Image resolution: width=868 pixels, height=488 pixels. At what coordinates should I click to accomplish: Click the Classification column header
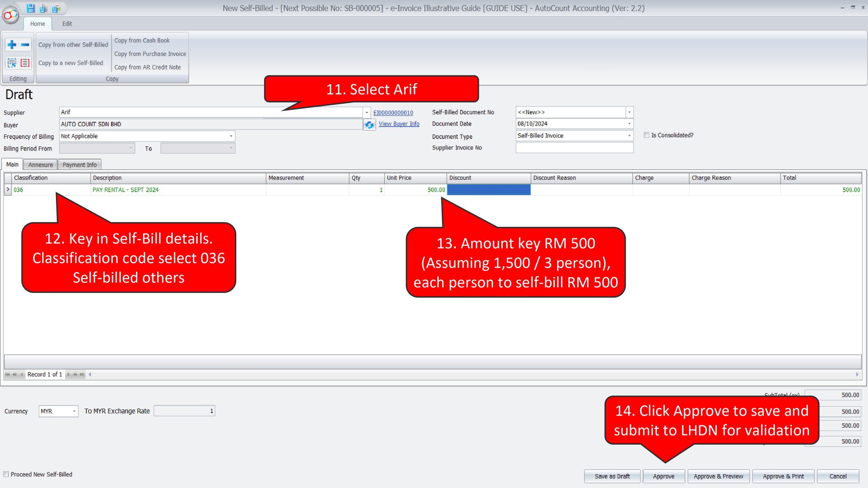(x=51, y=178)
